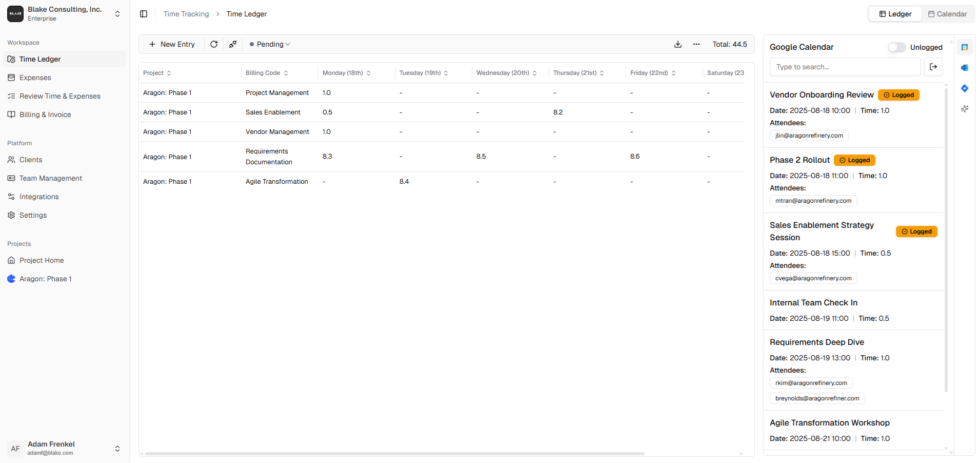The width and height of the screenshot is (980, 463).
Task: Download the ledger export
Action: click(x=678, y=44)
